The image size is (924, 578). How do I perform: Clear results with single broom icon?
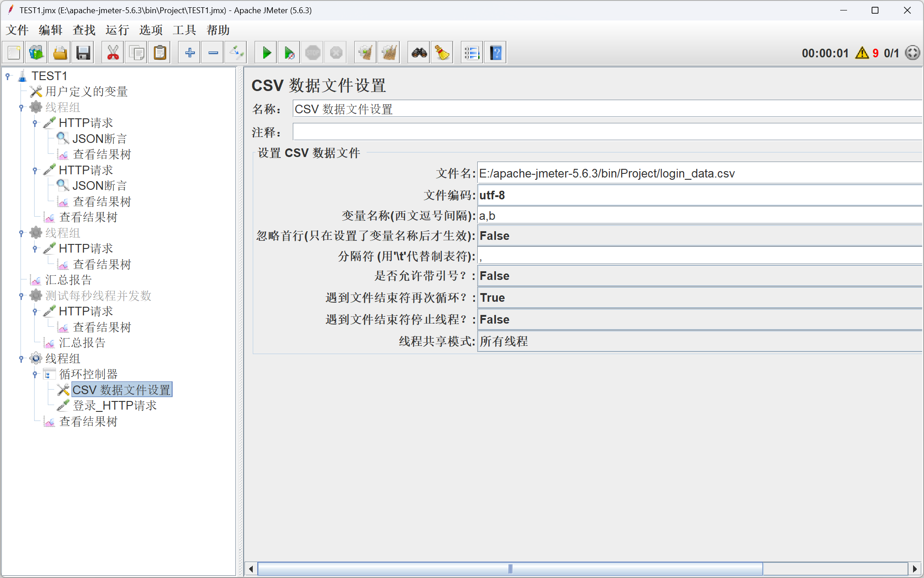(x=366, y=53)
